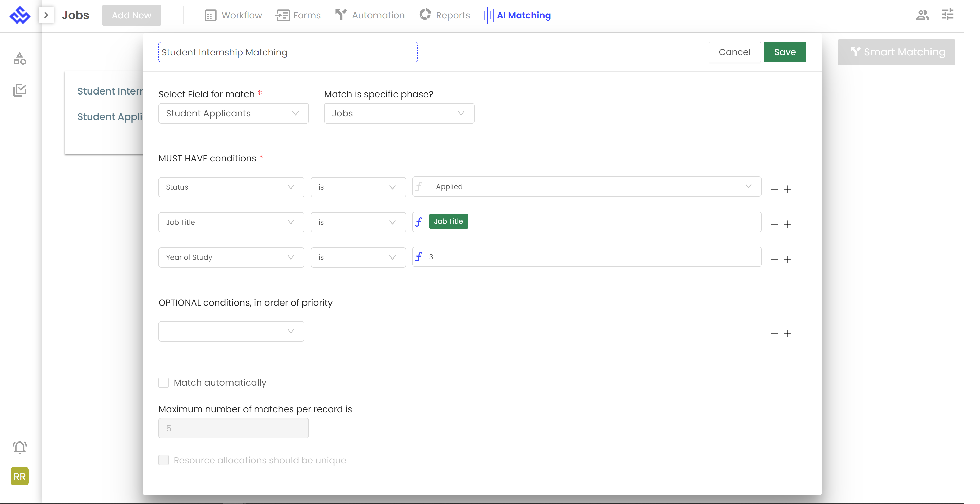
Task: Click plus icon in Status condition row
Action: point(787,189)
